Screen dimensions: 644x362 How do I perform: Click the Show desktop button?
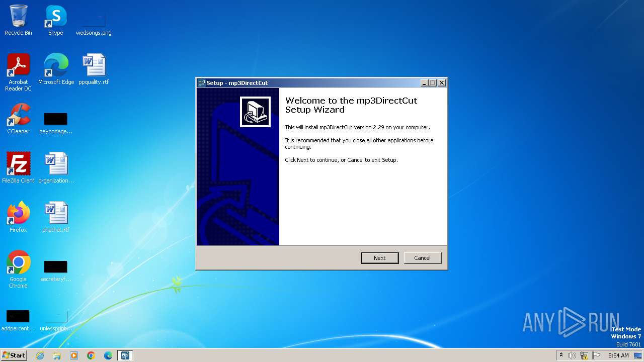(x=638, y=355)
